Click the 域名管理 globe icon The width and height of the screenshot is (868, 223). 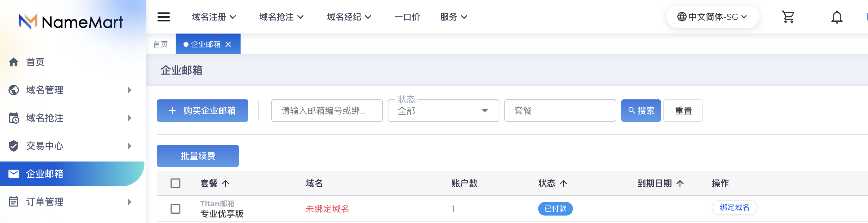click(x=13, y=90)
